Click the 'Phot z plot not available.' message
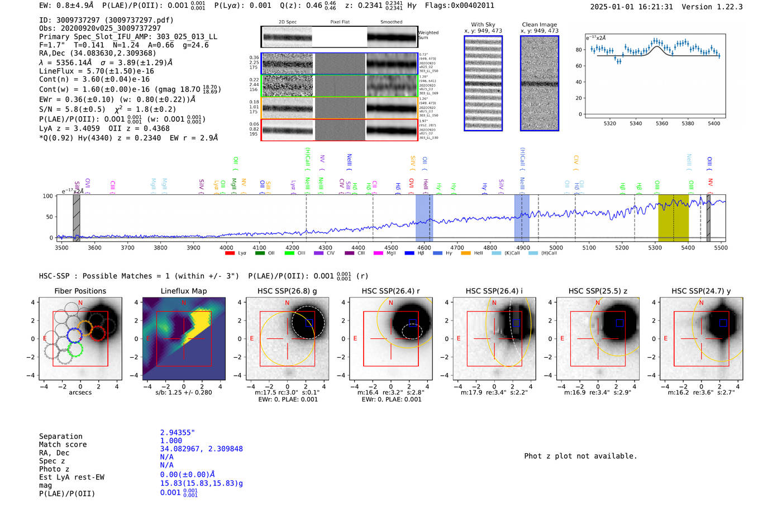This screenshot has height=532, width=782. (x=580, y=456)
